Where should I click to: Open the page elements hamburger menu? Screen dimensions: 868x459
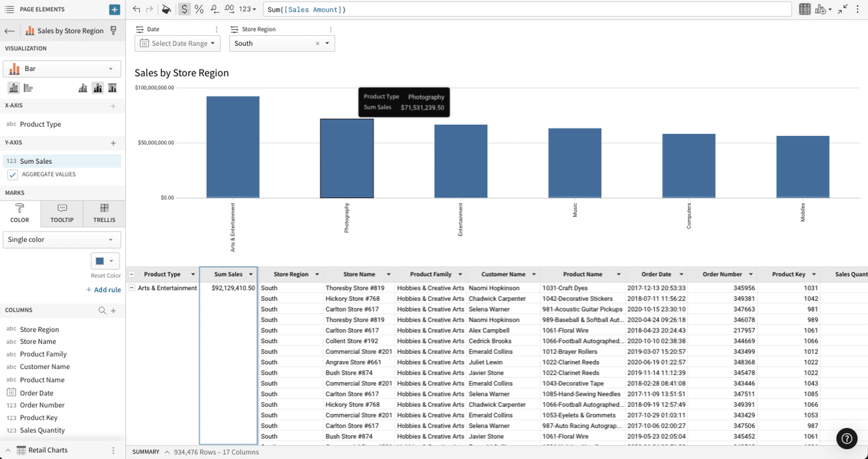pyautogui.click(x=9, y=9)
